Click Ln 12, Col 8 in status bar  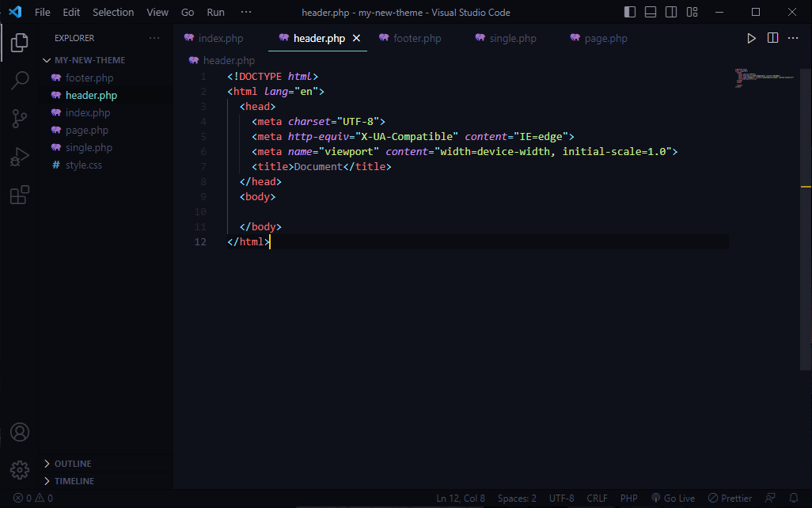pyautogui.click(x=461, y=499)
